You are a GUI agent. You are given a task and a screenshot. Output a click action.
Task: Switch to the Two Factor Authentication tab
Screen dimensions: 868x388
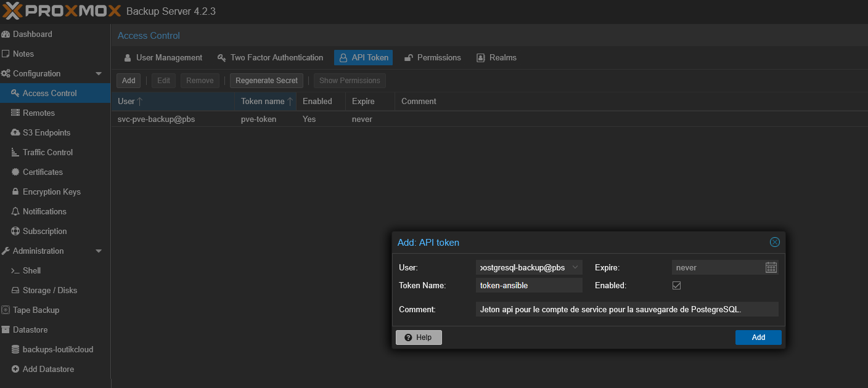coord(270,57)
